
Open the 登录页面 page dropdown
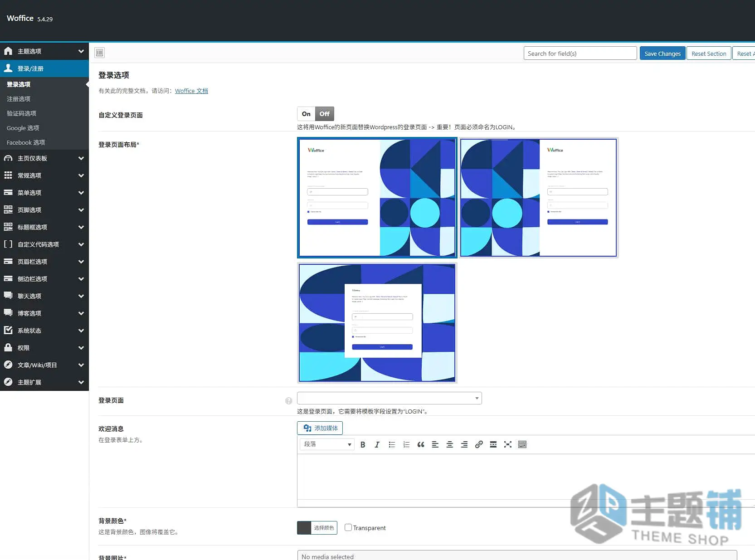389,398
